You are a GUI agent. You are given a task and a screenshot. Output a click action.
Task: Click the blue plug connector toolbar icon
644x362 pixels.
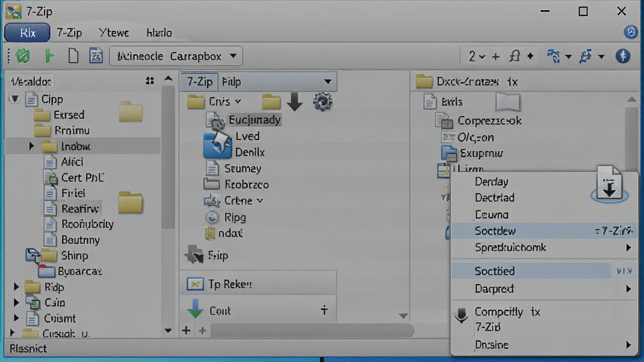pyautogui.click(x=586, y=56)
